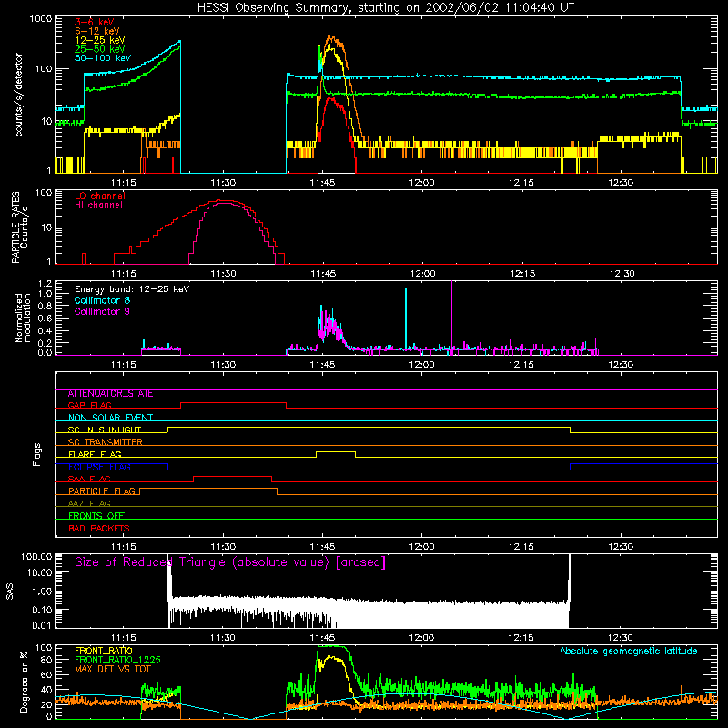This screenshot has width=728, height=728.
Task: Click the tall magenta Collimator 9 spike
Action: click(451, 316)
